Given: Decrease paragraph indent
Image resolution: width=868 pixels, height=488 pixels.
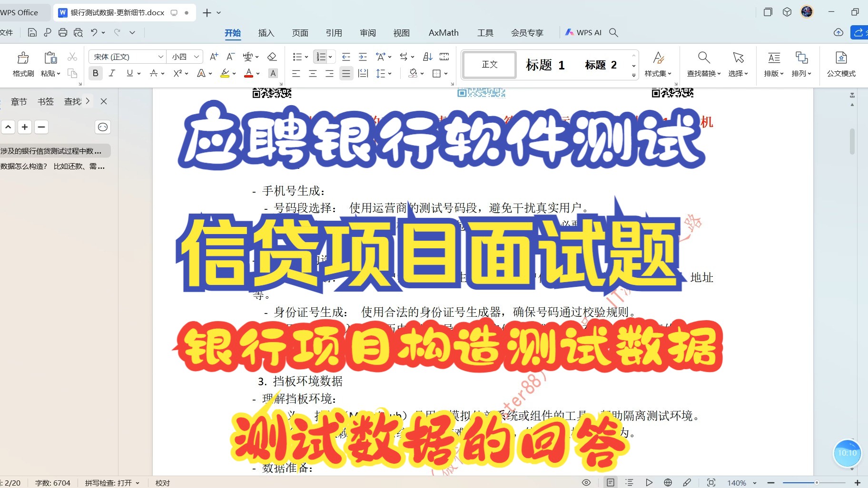Looking at the screenshot, I should (x=346, y=57).
